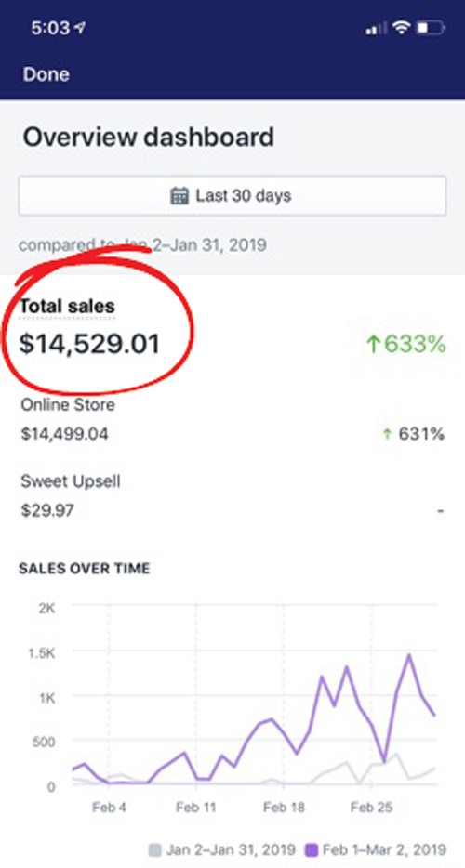Click the grey Jan 2–Jan 31 legend swatch
The height and width of the screenshot is (868, 465).
point(155,849)
